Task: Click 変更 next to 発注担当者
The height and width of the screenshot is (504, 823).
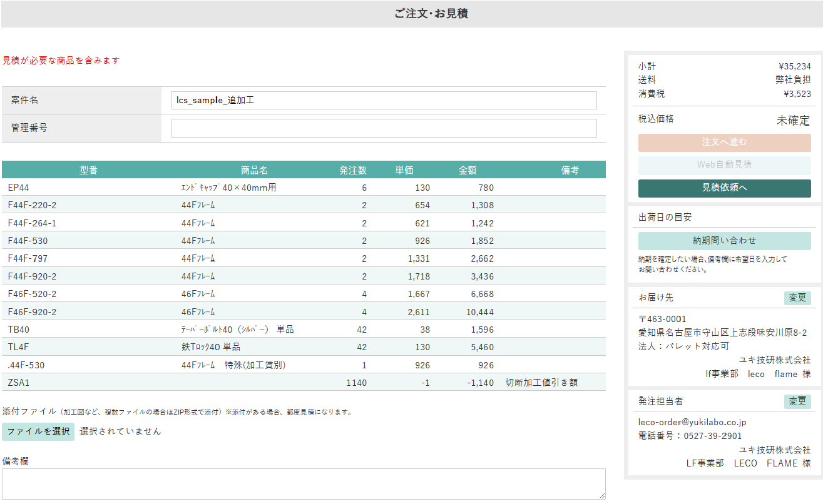Action: coord(797,401)
